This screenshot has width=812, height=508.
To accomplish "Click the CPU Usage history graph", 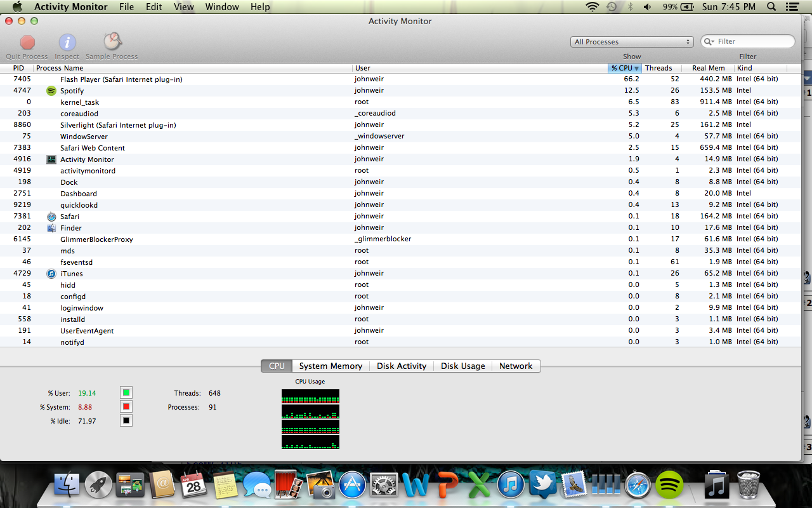I will 310,419.
